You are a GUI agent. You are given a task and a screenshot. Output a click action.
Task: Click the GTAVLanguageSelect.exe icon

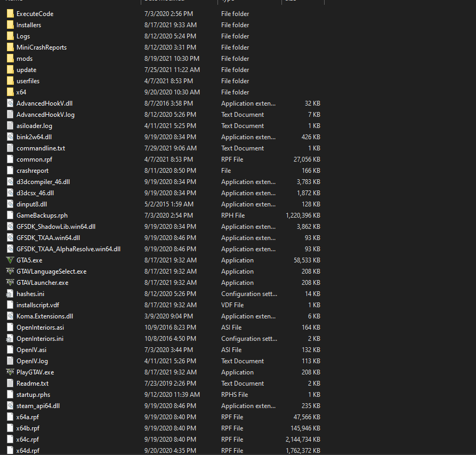(x=10, y=272)
